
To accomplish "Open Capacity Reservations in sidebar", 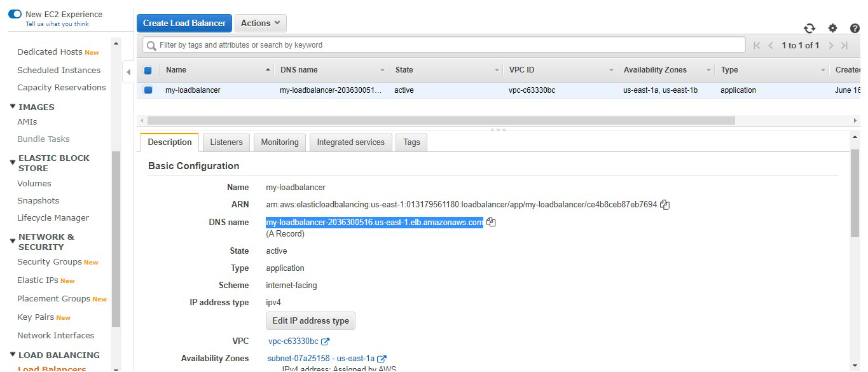I will [x=62, y=87].
